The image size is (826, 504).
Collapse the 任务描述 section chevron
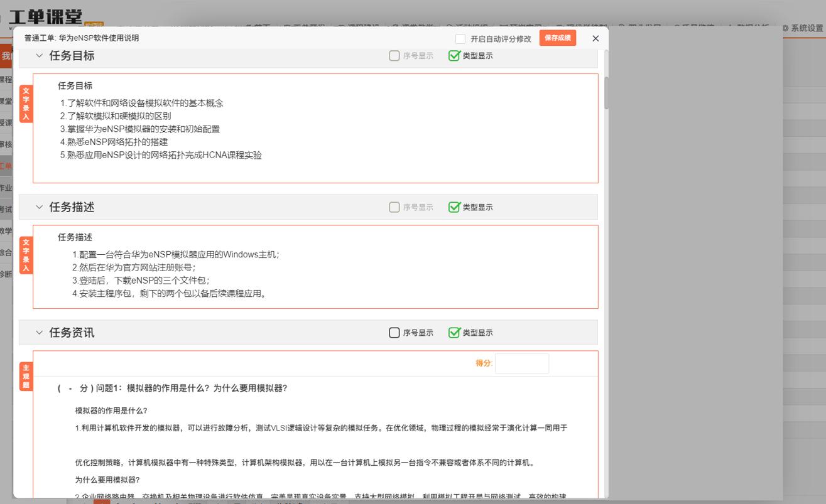(x=39, y=206)
